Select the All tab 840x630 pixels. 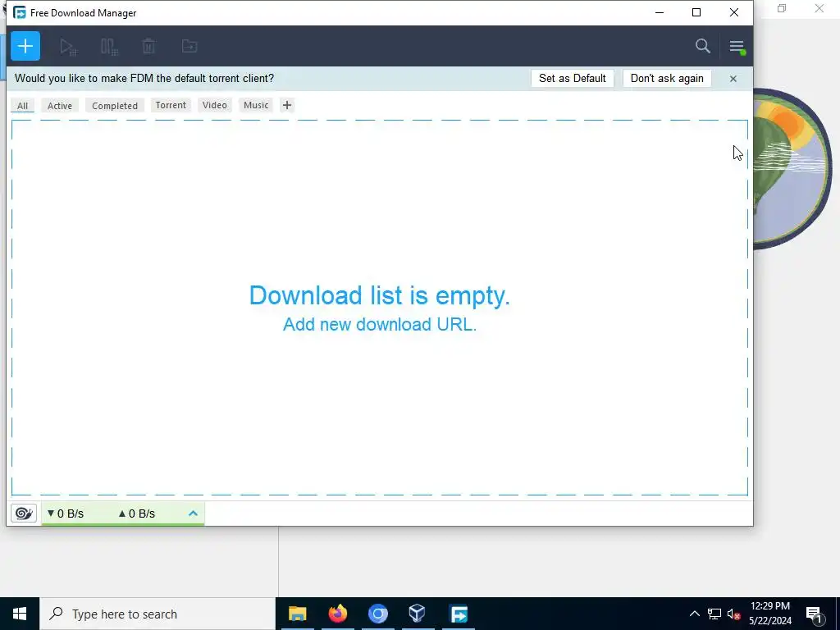coord(22,106)
